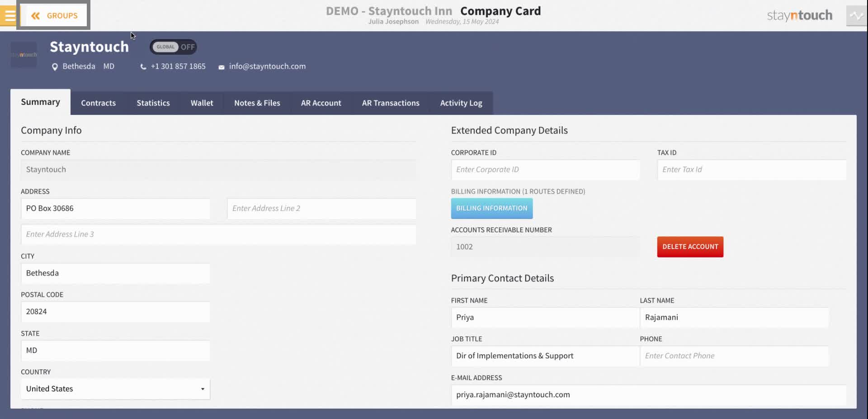Open the AR Account tab
The width and height of the screenshot is (868, 419).
(x=321, y=103)
